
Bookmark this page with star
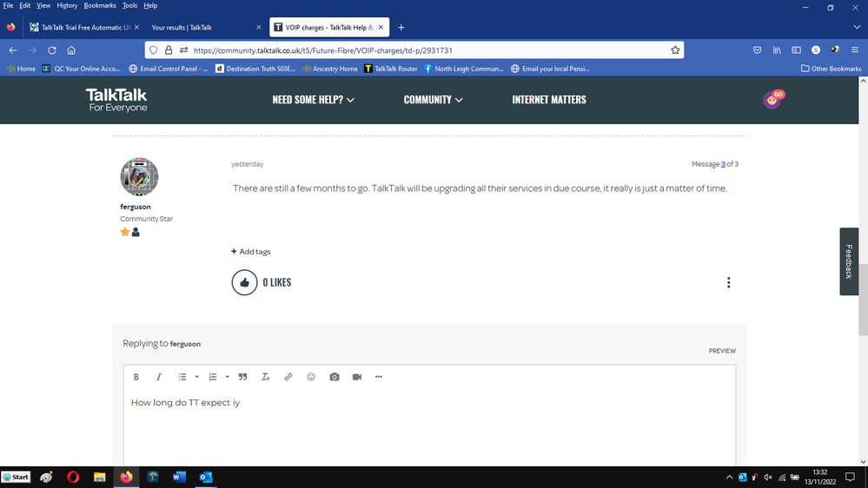[675, 50]
